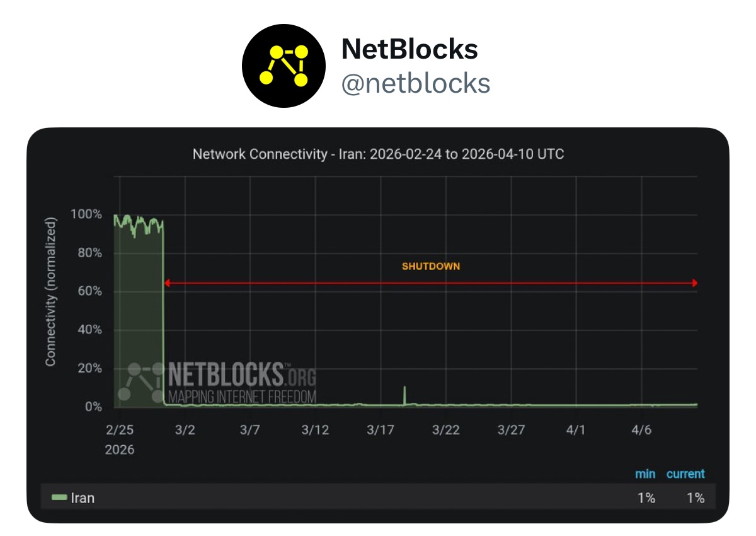Click the 100% y-axis label
The height and width of the screenshot is (536, 756).
pyautogui.click(x=87, y=214)
